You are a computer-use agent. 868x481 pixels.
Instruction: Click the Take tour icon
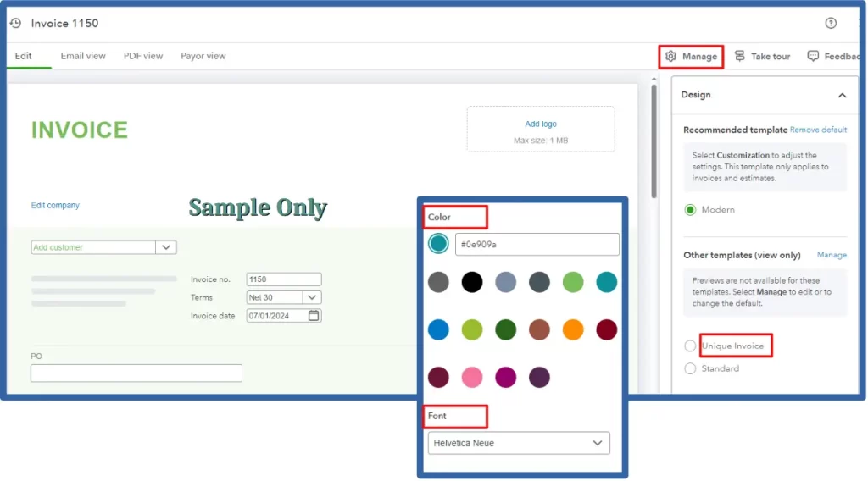coord(739,56)
